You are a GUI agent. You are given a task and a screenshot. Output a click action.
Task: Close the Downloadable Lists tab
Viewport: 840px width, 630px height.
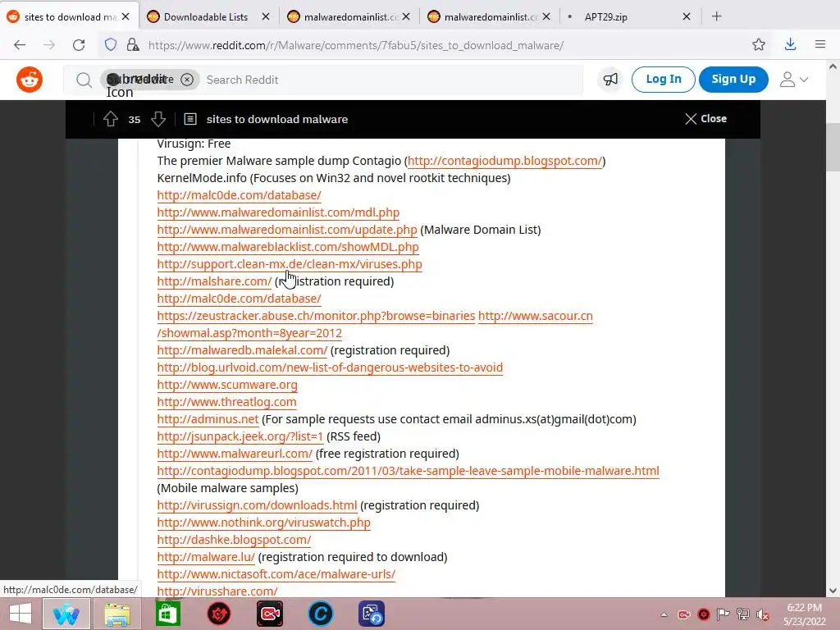266,17
